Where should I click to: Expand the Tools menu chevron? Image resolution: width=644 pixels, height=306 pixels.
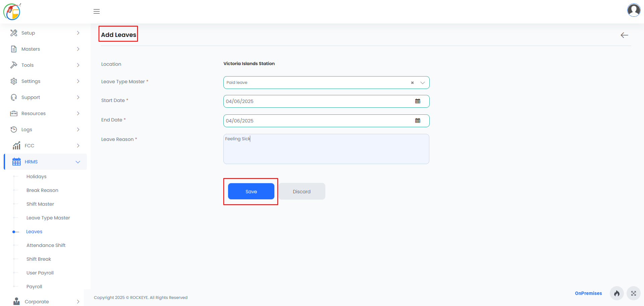(x=78, y=65)
